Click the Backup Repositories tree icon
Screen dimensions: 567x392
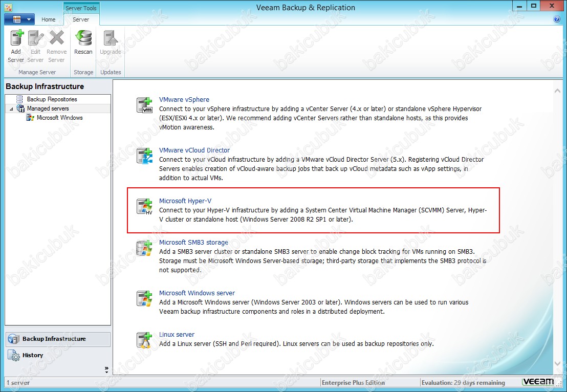(19, 99)
